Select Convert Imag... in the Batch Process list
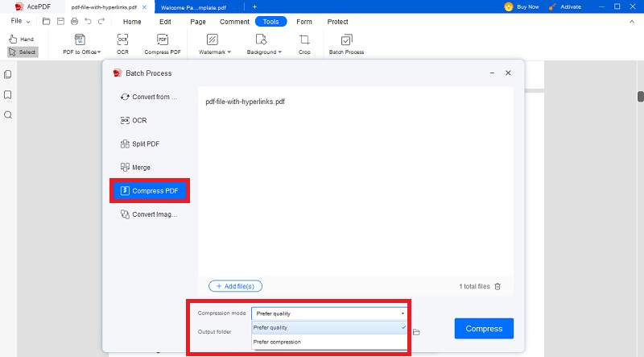644x357 pixels. [x=150, y=214]
